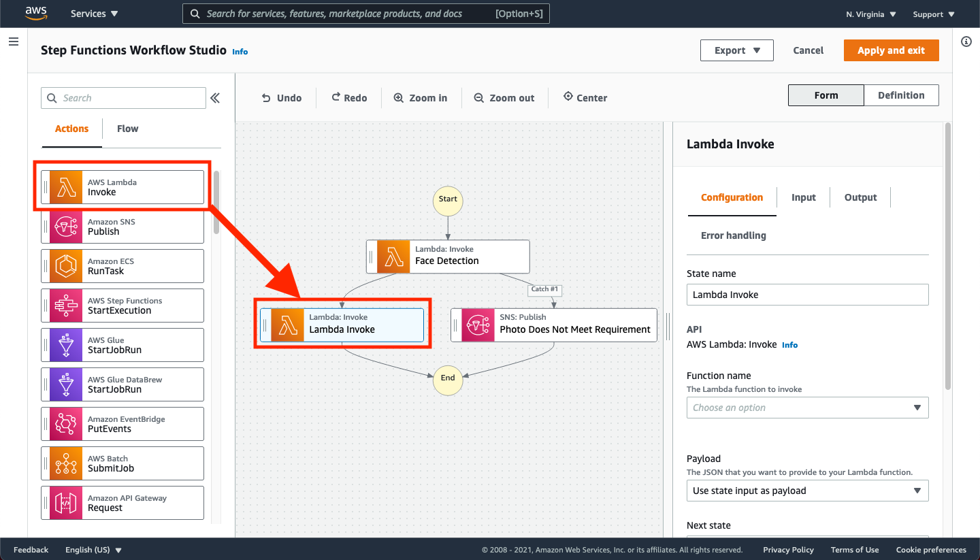The image size is (980, 560).
Task: Click the right form panel scrollbar
Action: click(x=948, y=256)
